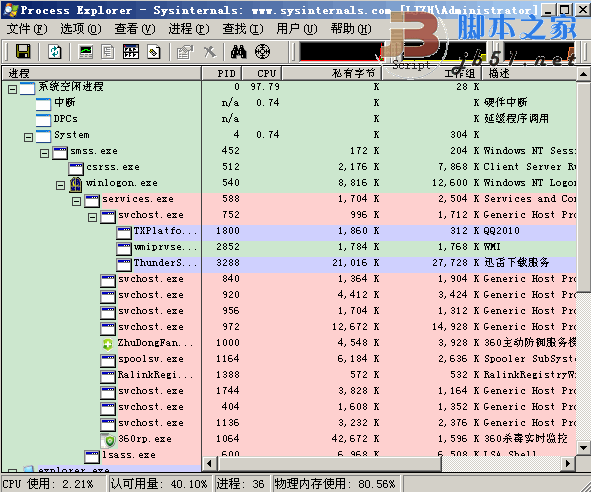Click the 中断 row icon

(x=43, y=104)
